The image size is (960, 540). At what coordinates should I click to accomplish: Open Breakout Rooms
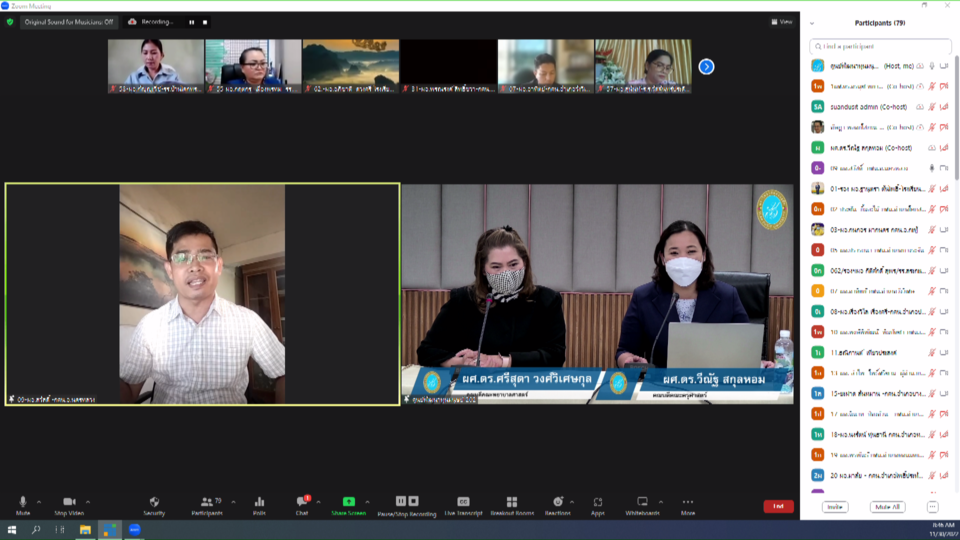tap(511, 503)
